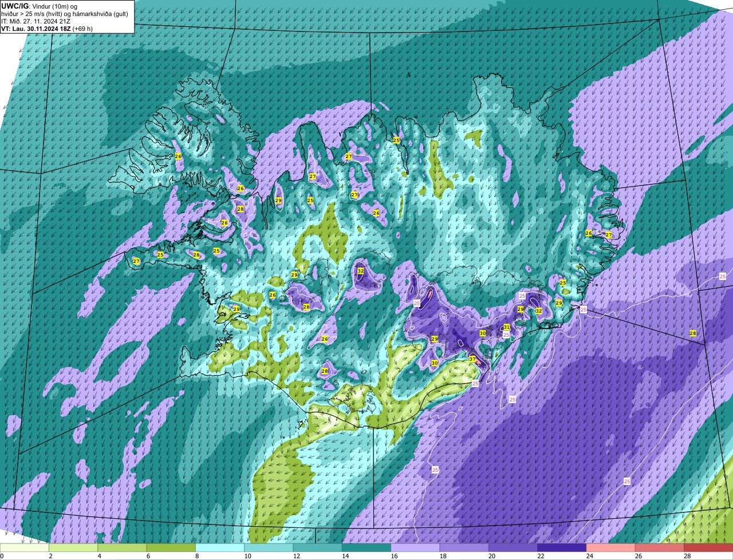Viewport: 733px width, 560px height.
Task: Choose the red swatch above 28 m/s
Action: click(709, 547)
